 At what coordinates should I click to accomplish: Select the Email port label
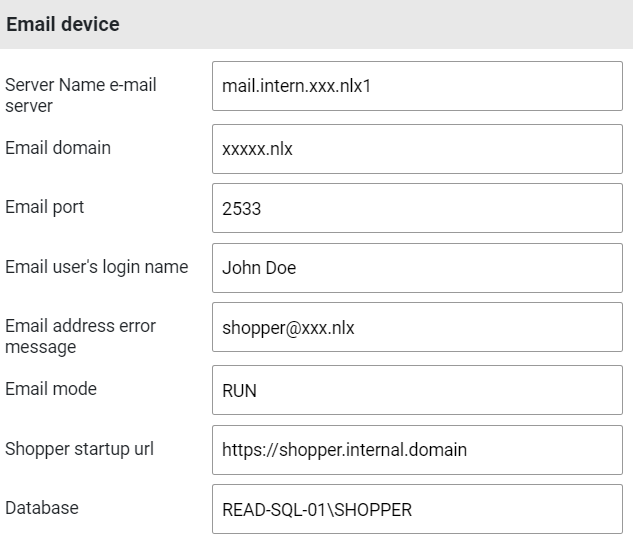pyautogui.click(x=45, y=207)
